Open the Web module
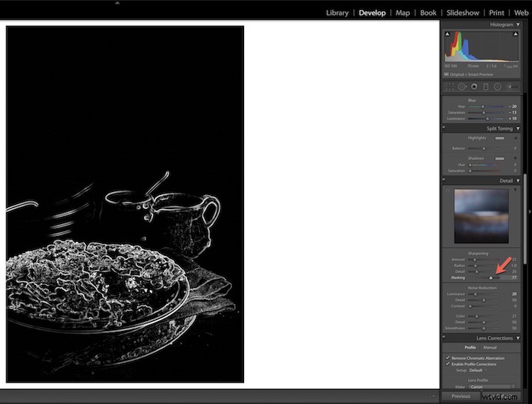Image resolution: width=532 pixels, height=404 pixels. pos(521,13)
